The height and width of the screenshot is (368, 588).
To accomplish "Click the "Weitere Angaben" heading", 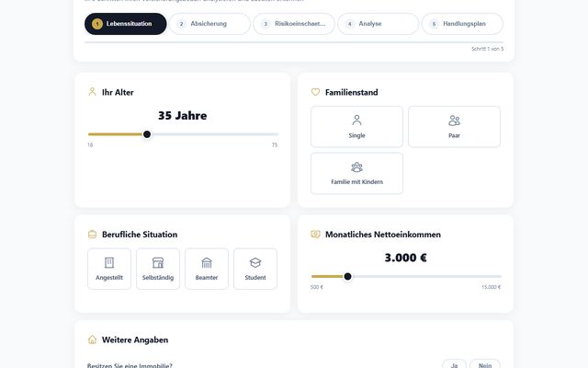I will 135,339.
